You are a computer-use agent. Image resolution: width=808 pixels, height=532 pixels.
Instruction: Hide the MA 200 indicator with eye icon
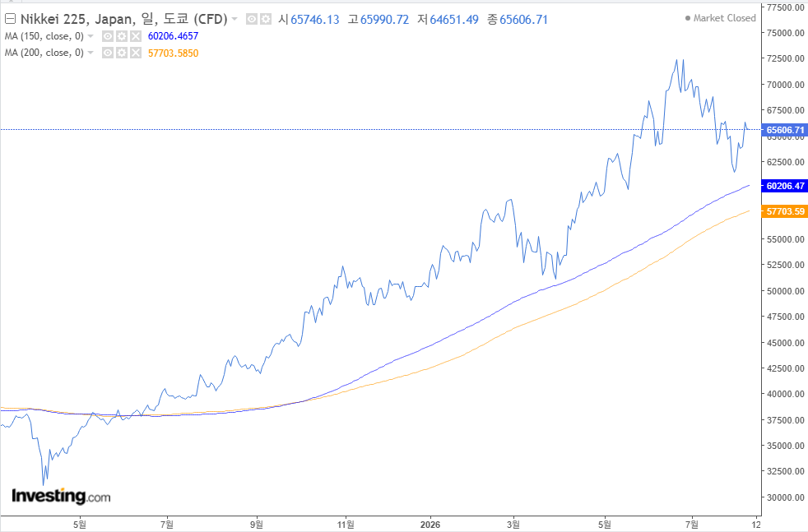(x=108, y=53)
